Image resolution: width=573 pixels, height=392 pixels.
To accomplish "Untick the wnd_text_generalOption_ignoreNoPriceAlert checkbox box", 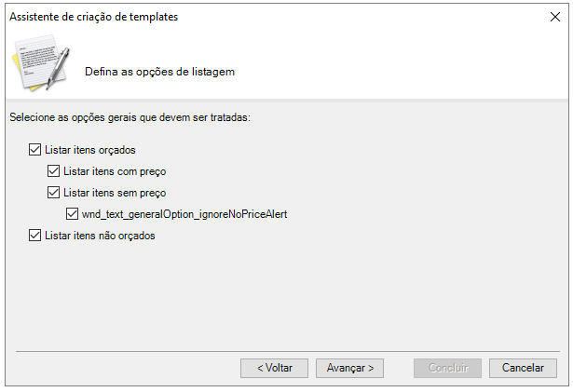I will pyautogui.click(x=72, y=214).
